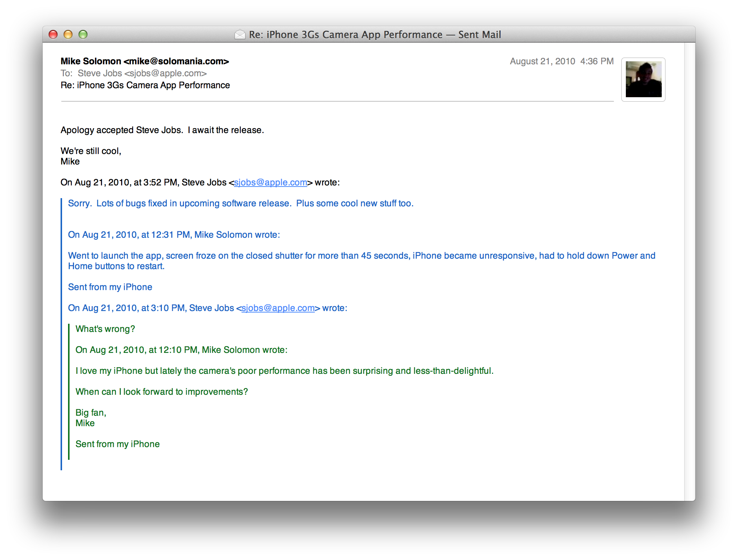
Task: Click 'On Aug 21, 2010, at 12:31 PM' quote header
Action: 174,235
